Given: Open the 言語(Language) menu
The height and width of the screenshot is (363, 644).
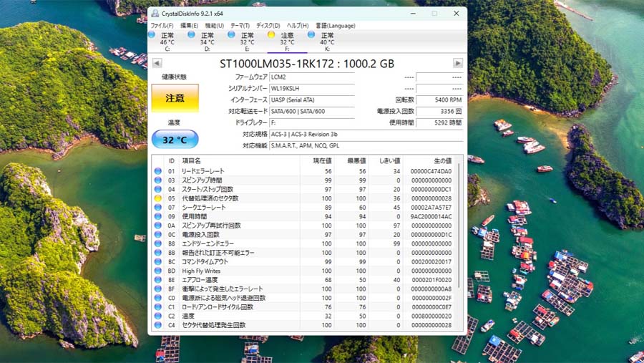Looking at the screenshot, I should click(x=336, y=26).
